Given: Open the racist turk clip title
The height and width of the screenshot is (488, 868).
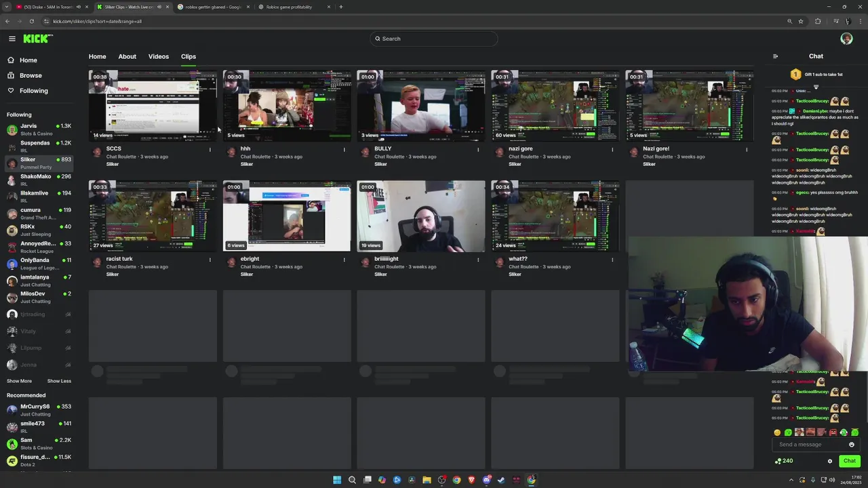Looking at the screenshot, I should [119, 259].
